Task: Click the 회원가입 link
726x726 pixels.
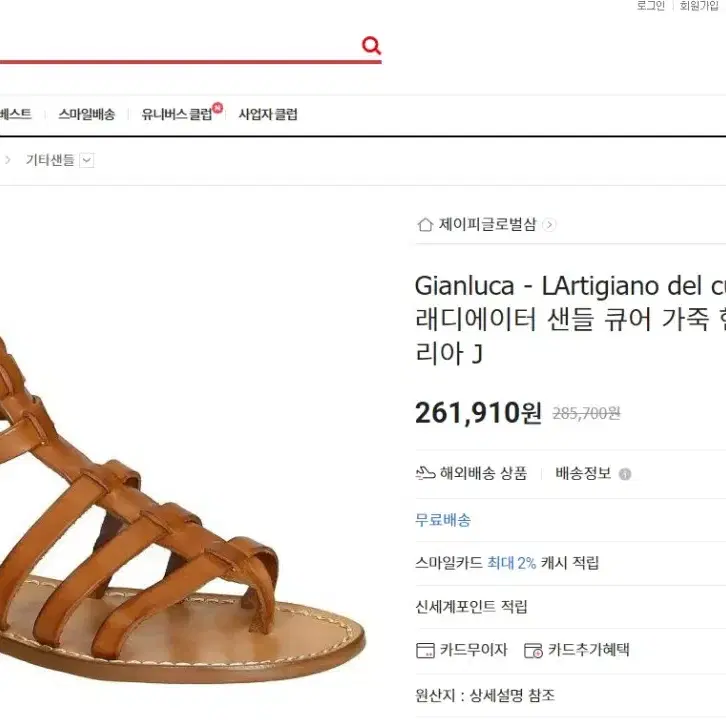Action: tap(699, 6)
